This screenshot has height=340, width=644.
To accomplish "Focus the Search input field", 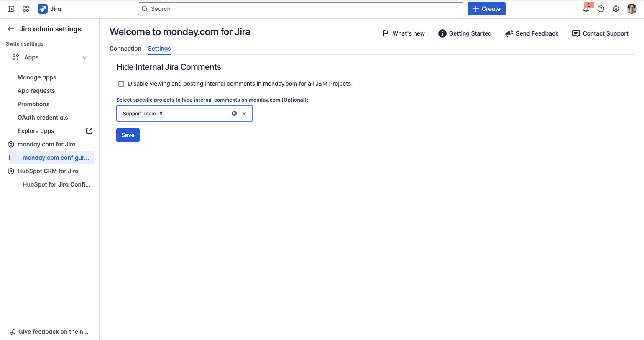I will (301, 9).
